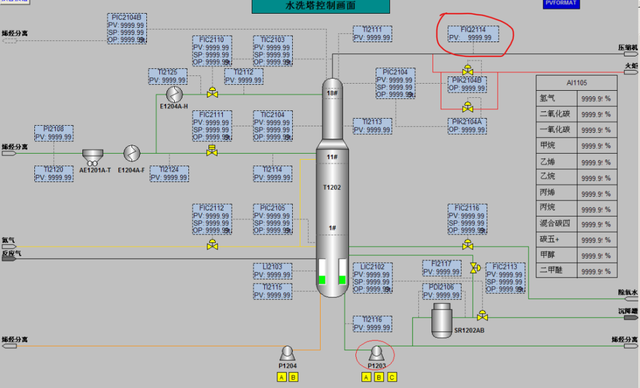Select the E1204A-H heat exchanger symbol
This screenshot has height=388, width=640.
(x=174, y=94)
